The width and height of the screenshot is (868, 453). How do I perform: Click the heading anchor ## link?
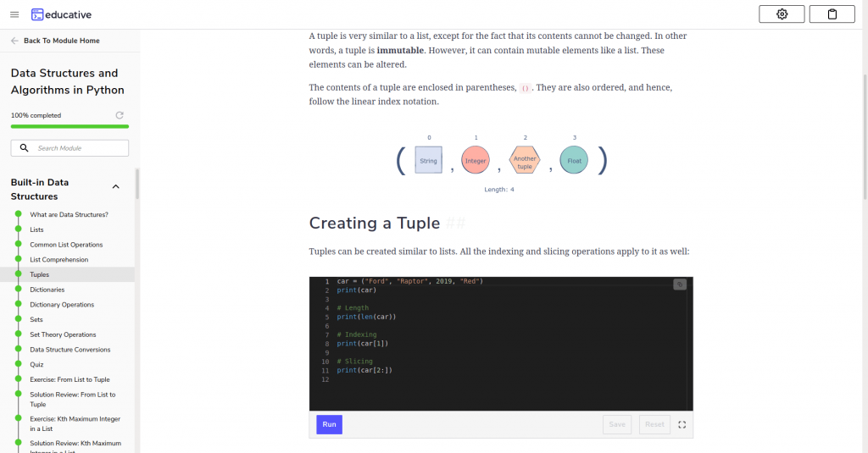tap(455, 223)
